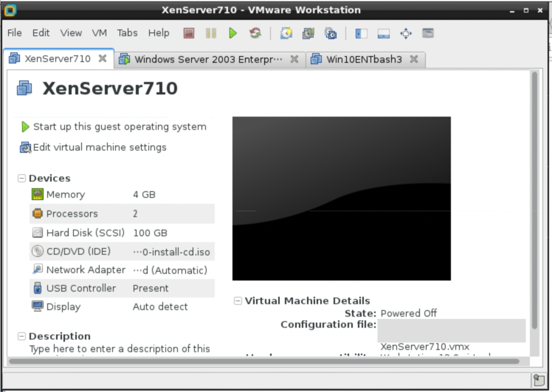Select the Memory 4 GB device row
The image size is (552, 392).
tap(122, 195)
